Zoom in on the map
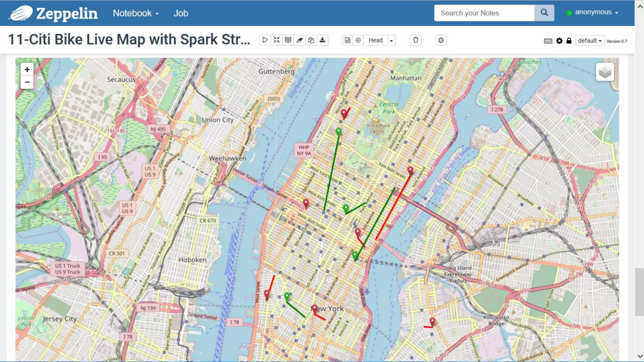Viewport: 644px width, 362px height. [27, 69]
